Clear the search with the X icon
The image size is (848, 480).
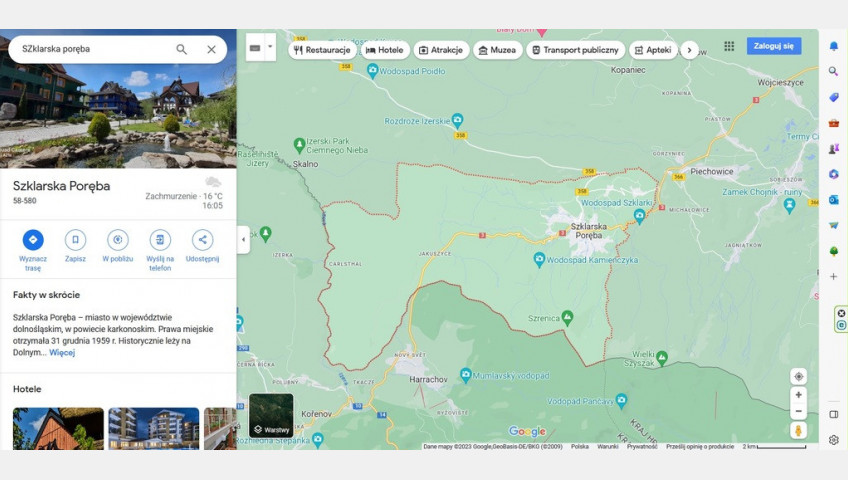[x=211, y=49]
